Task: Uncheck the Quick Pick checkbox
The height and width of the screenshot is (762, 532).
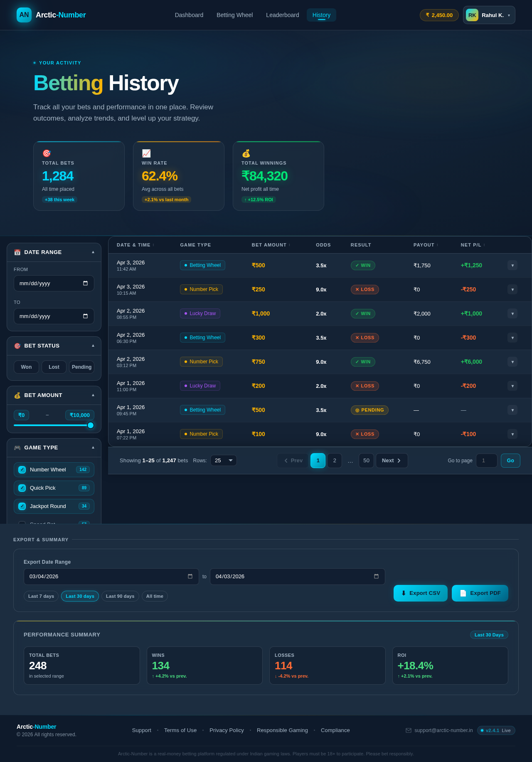Action: [22, 488]
